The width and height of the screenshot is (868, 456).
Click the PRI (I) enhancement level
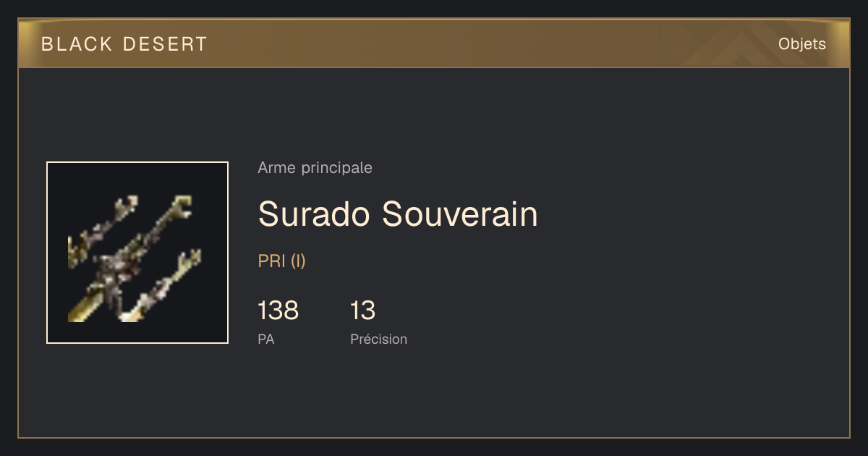point(281,261)
